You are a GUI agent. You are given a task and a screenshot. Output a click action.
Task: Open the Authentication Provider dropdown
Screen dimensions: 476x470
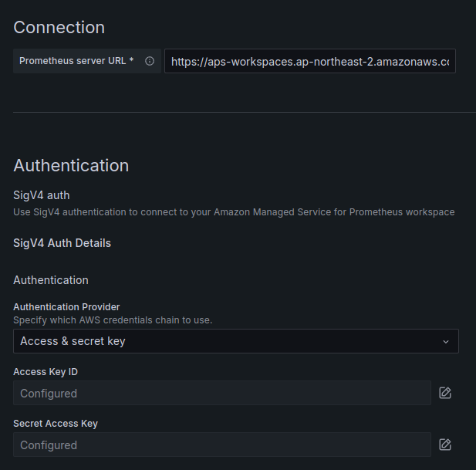[x=236, y=341]
